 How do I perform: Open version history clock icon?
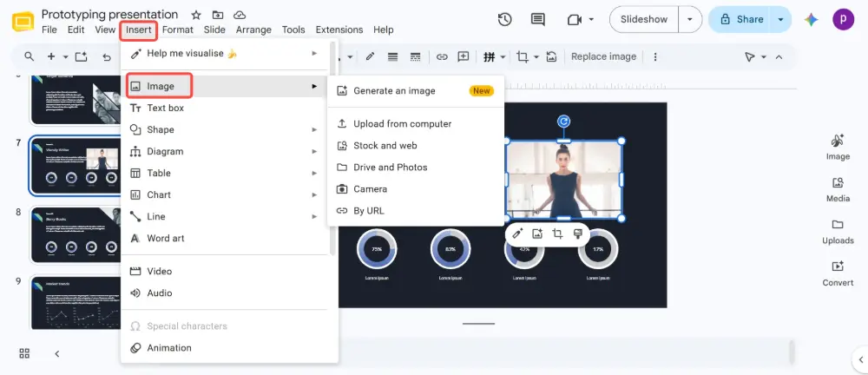[x=504, y=19]
